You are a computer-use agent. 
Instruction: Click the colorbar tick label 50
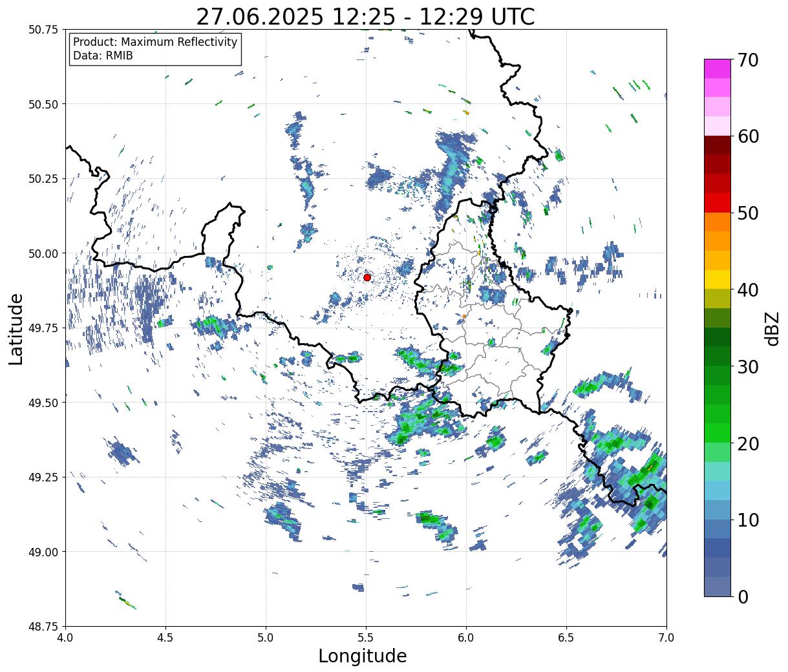pos(748,213)
